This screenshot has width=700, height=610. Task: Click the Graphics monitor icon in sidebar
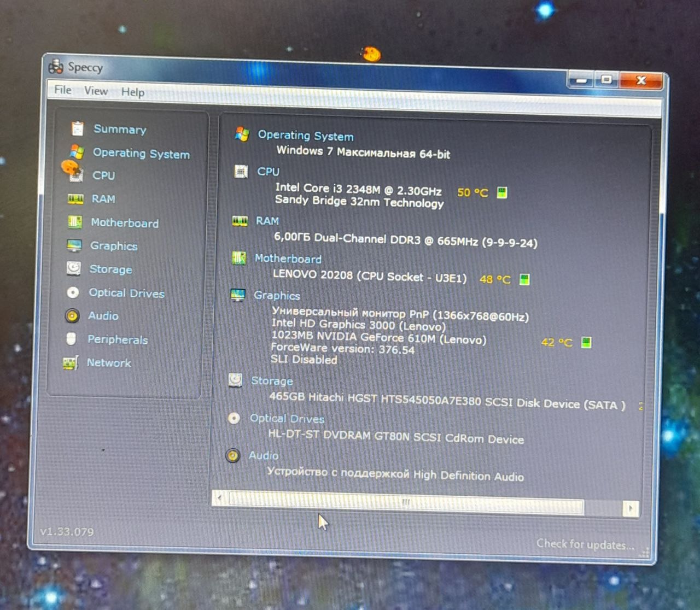click(74, 245)
